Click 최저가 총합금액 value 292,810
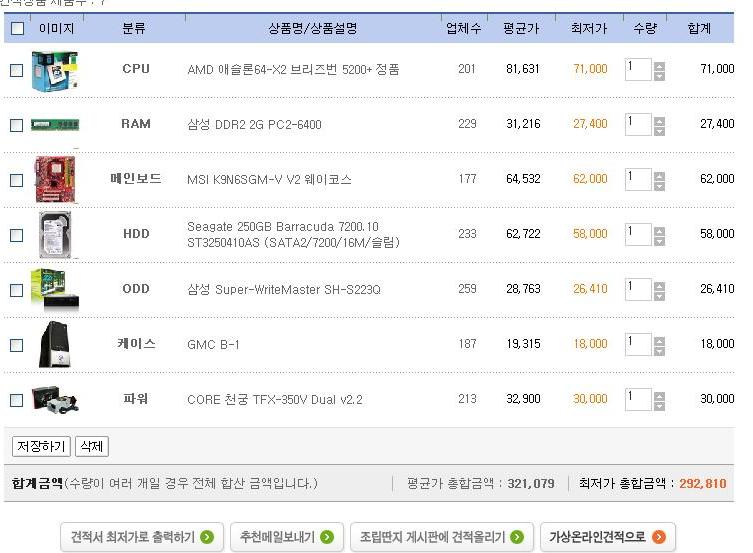Image resolution: width=753 pixels, height=553 pixels. point(703,483)
